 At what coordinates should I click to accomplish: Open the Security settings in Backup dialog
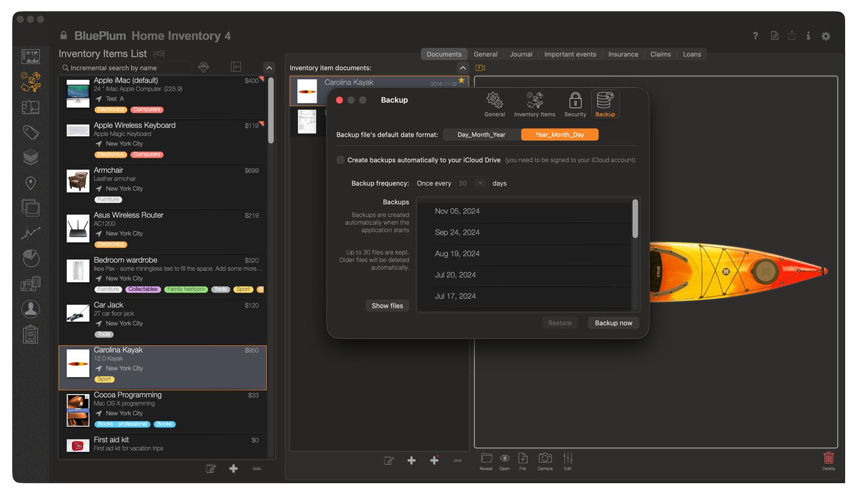(575, 104)
